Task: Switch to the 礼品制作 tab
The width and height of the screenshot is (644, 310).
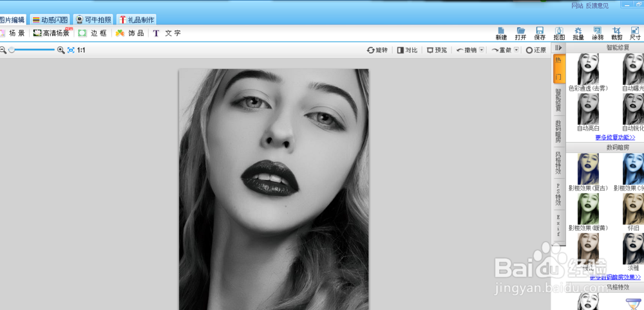Action: click(x=137, y=20)
